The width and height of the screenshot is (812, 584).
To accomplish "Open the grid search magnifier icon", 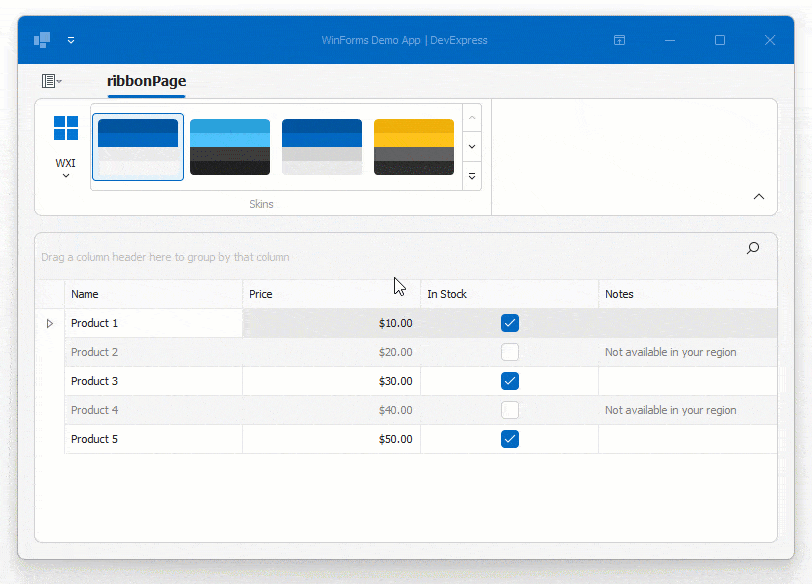I will click(752, 248).
